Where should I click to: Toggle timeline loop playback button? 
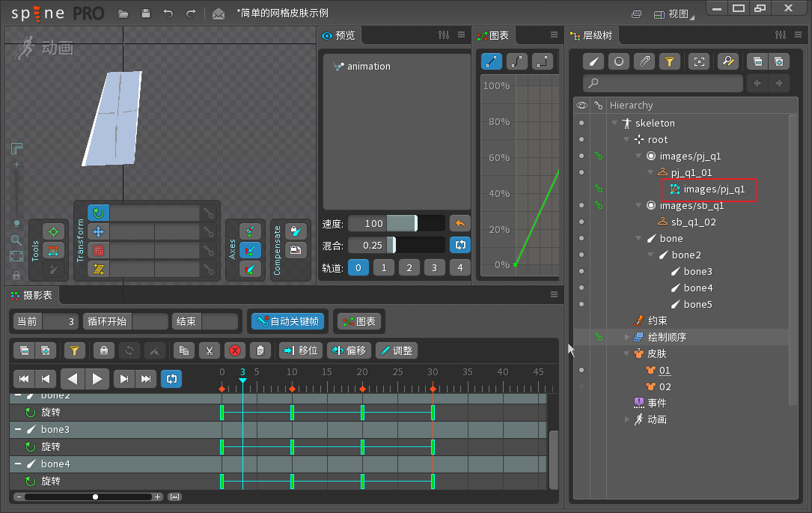point(171,379)
